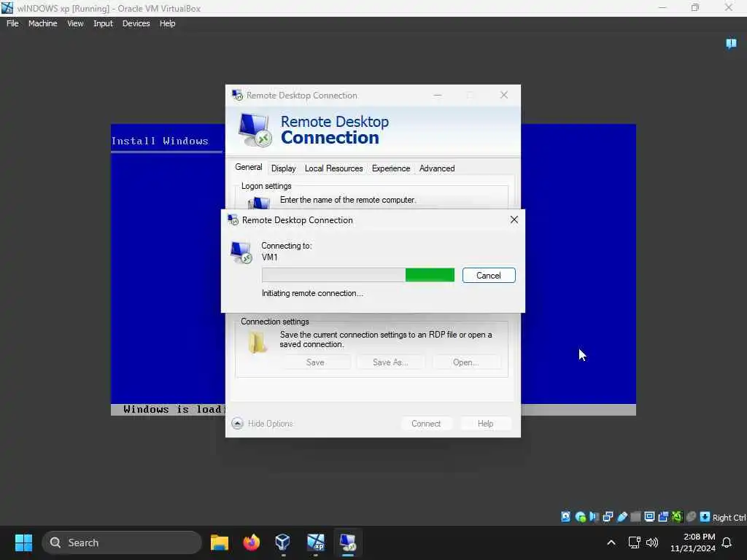Click the VirtualBox title bar app icon
Screen dimensions: 747x560
pos(7,7)
